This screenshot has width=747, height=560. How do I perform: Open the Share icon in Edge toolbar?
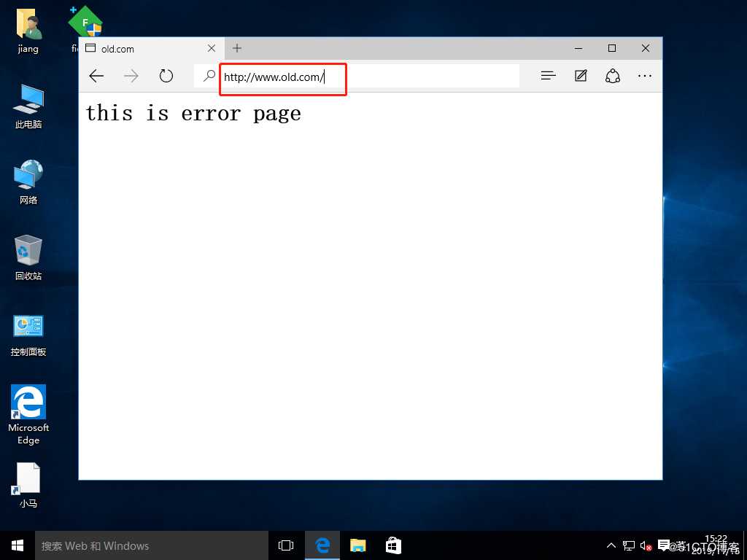click(613, 76)
